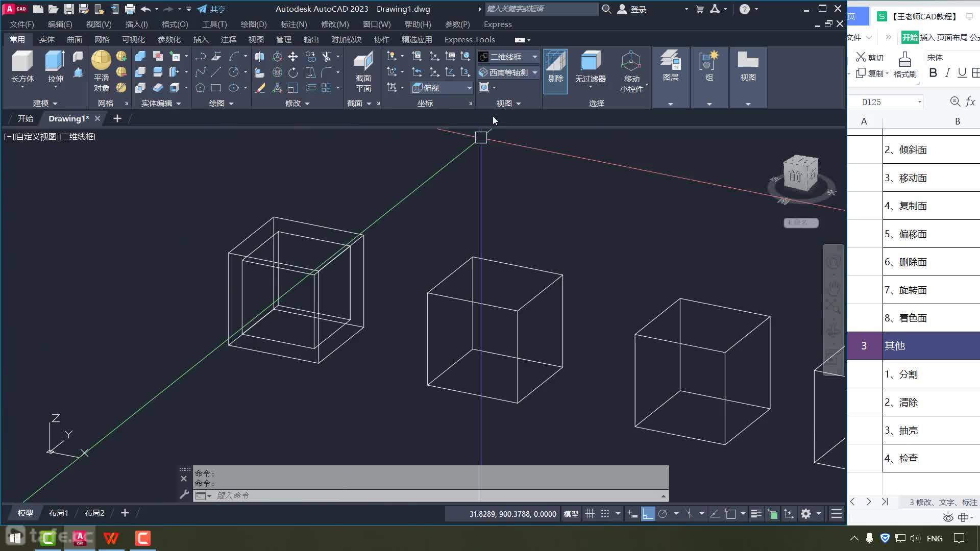Switch to the 可视化 ribbon tab
The height and width of the screenshot is (551, 980).
133,39
